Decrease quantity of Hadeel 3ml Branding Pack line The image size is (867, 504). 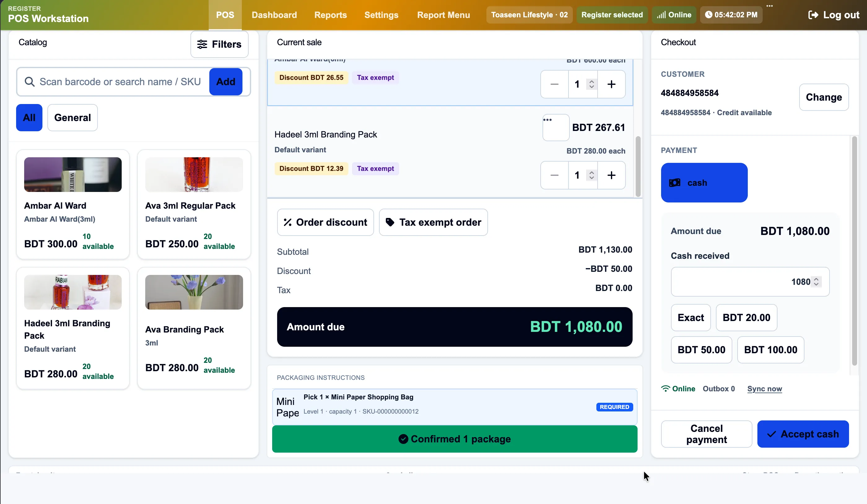tap(554, 175)
